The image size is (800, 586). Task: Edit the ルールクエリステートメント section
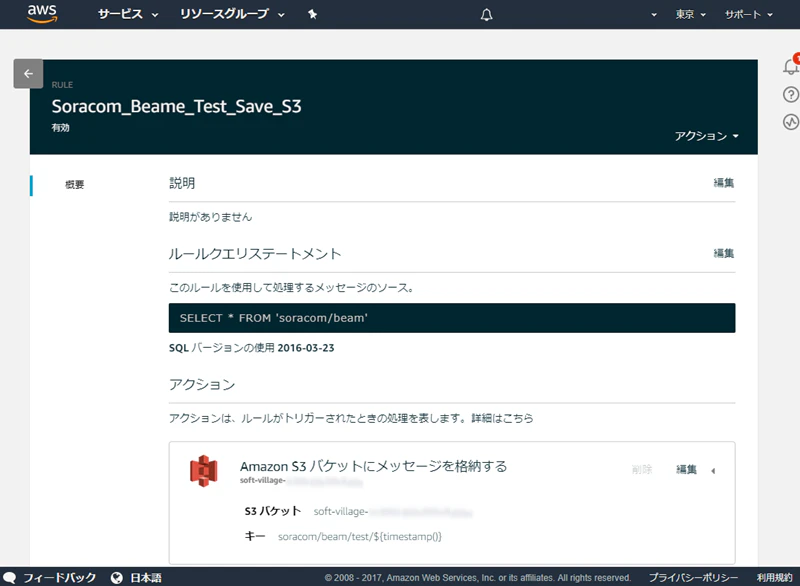click(x=723, y=253)
